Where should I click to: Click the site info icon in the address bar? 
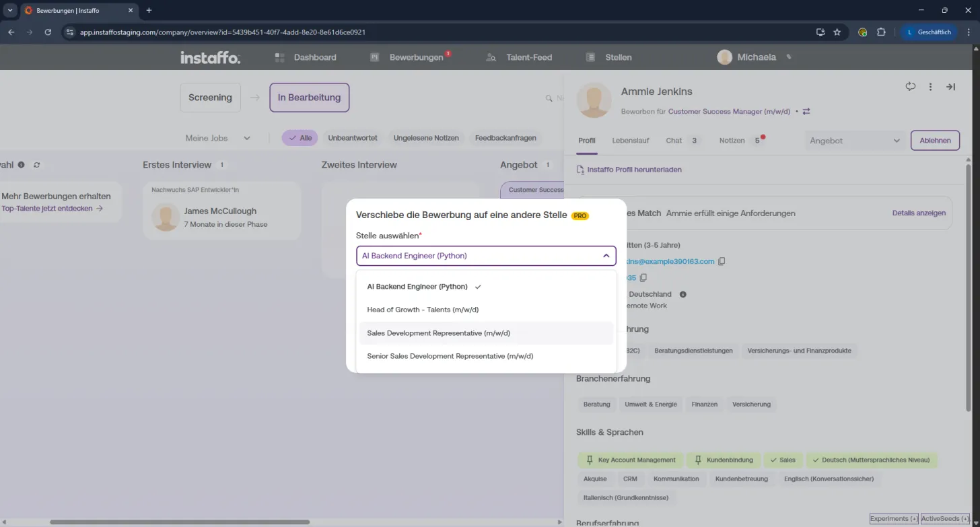tap(69, 32)
